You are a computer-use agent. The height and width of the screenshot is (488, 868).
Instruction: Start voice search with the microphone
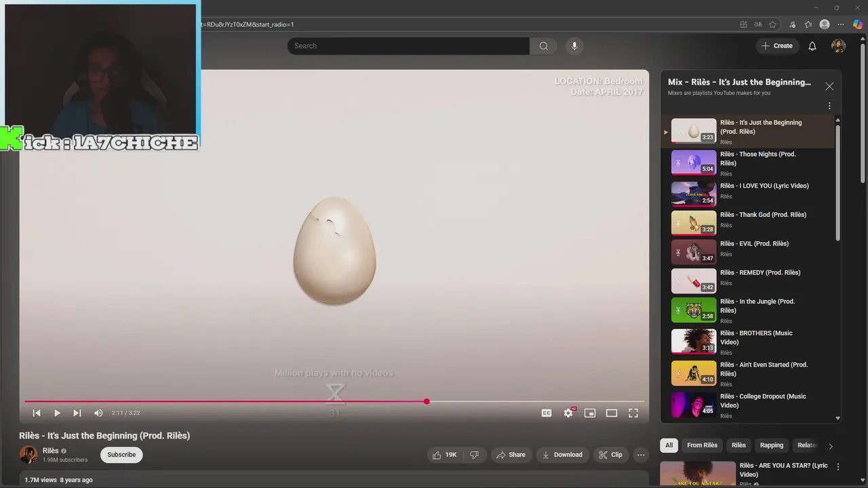(x=574, y=46)
